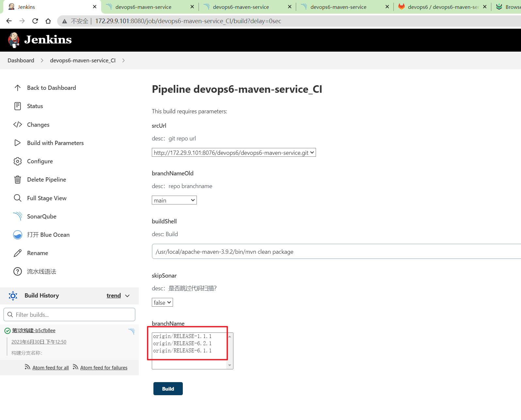Image resolution: width=521 pixels, height=420 pixels.
Task: Click the trend link in Build History
Action: point(114,296)
